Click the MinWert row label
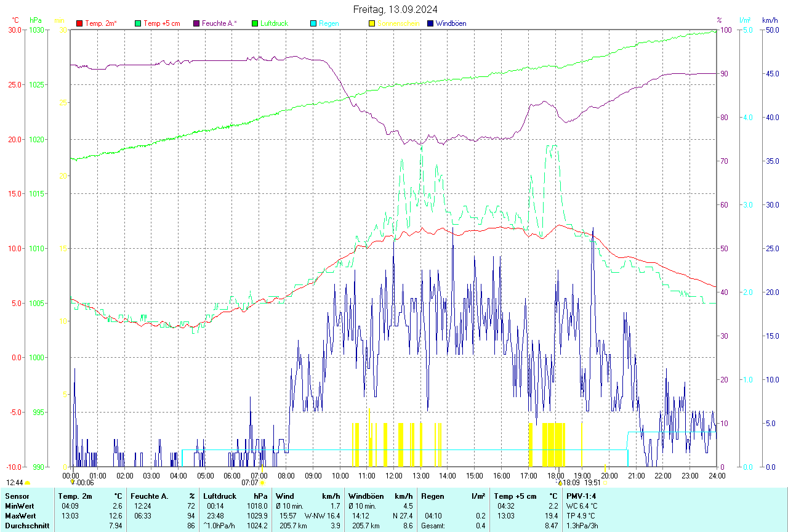Viewport: 788px width, 532px height. pos(19,506)
